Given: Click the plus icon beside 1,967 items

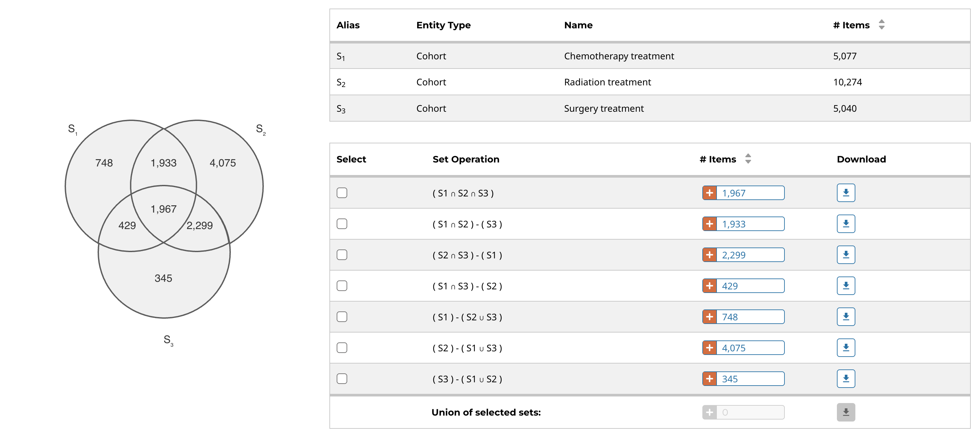Looking at the screenshot, I should pyautogui.click(x=709, y=193).
